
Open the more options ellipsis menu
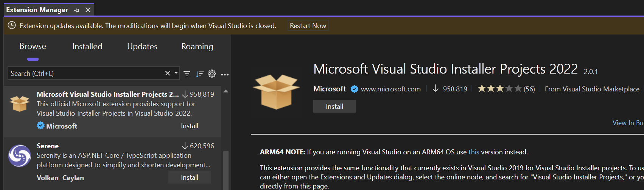pos(225,74)
